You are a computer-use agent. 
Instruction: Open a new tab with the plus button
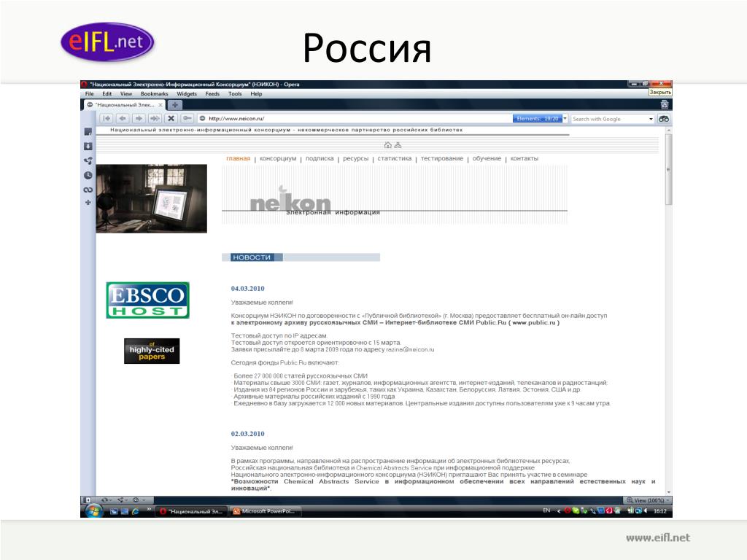click(175, 105)
